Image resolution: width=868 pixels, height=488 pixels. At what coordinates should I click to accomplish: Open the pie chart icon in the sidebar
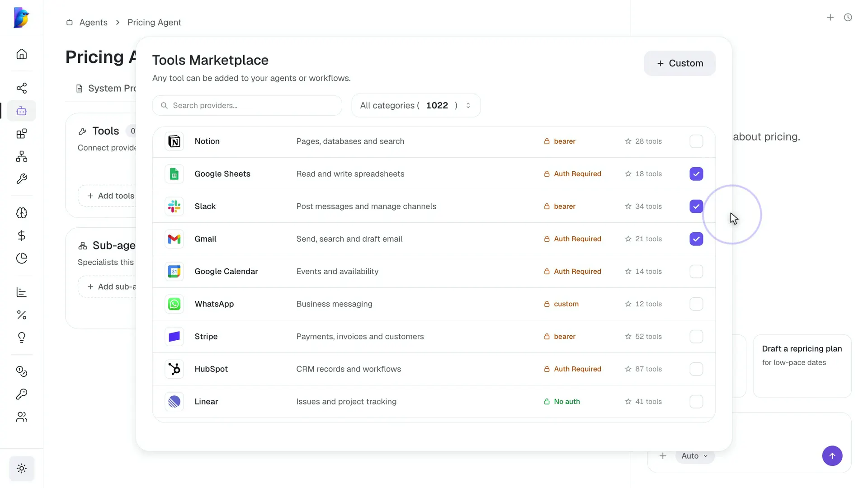pos(22,258)
